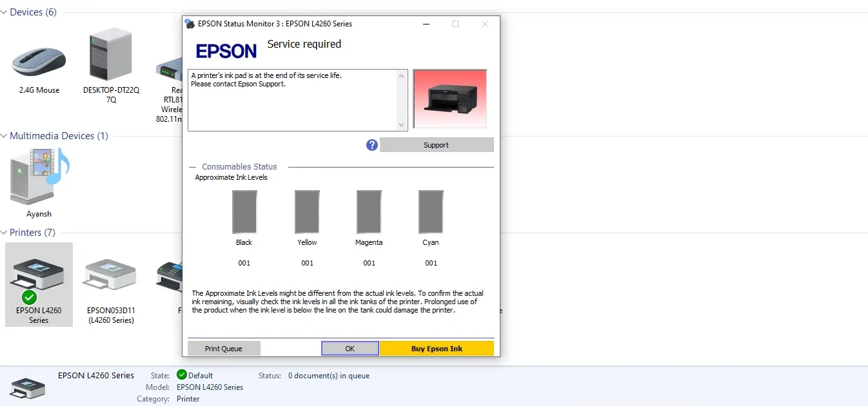Open the Print Queue
The height and width of the screenshot is (406, 868).
coord(224,349)
